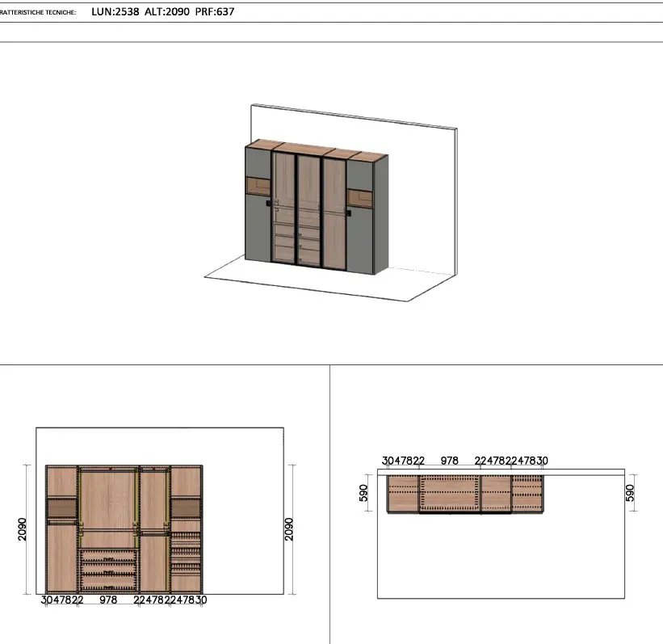Select the 3D perspective wardrobe model
This screenshot has width=663, height=644.
point(317,208)
